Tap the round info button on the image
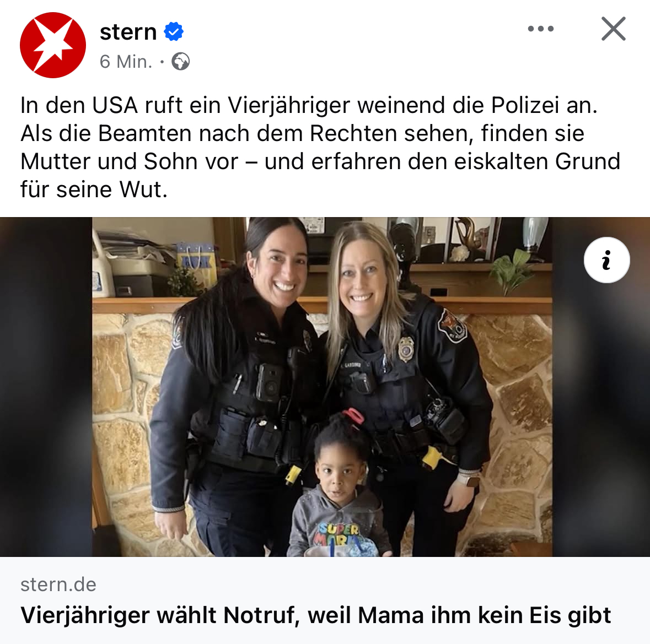Image resolution: width=650 pixels, height=644 pixels. 607,260
